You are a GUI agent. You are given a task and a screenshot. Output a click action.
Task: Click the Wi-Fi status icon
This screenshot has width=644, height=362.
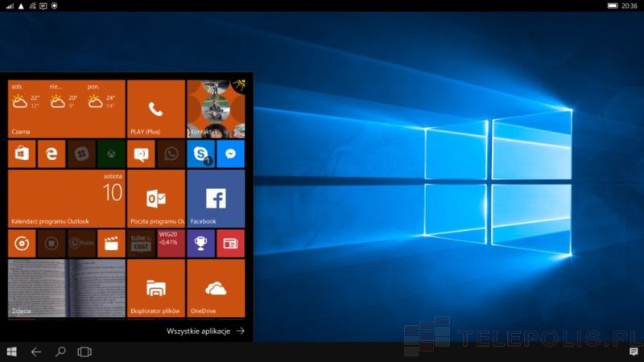(32, 6)
